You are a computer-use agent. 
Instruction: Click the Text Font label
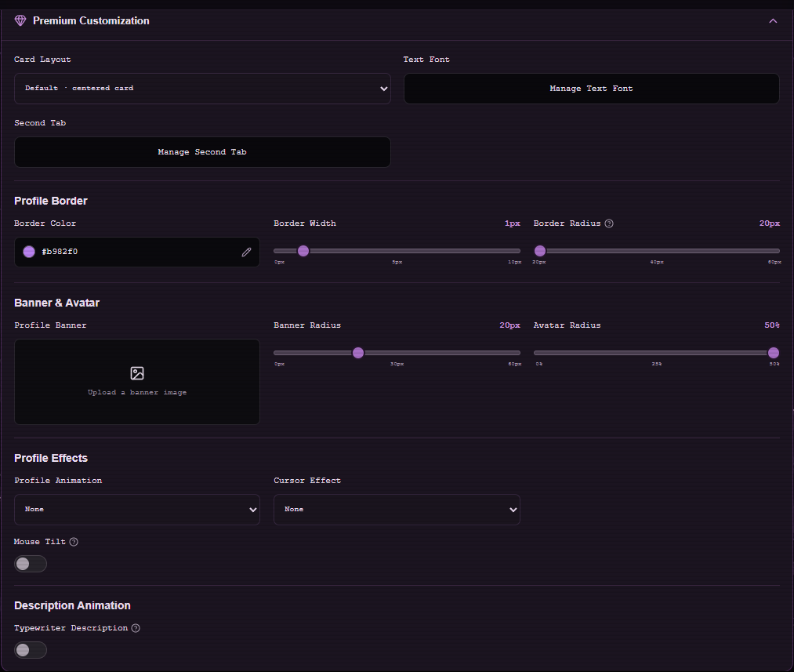point(426,60)
